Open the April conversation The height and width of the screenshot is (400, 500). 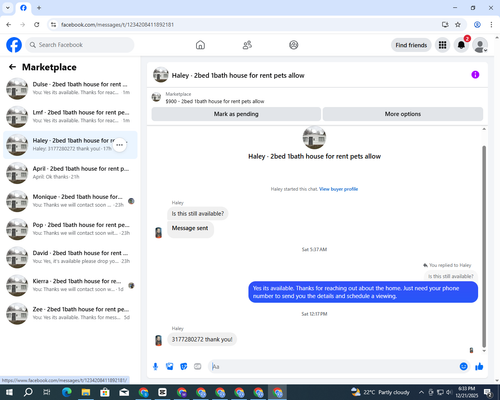[70, 173]
